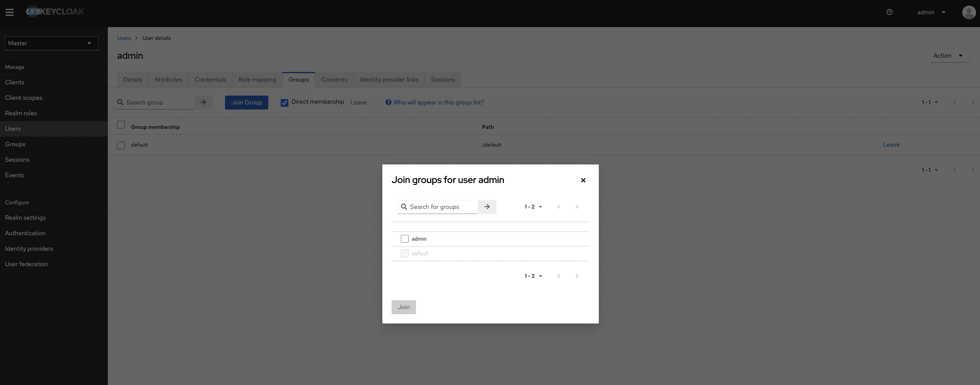Open the hamburger navigation menu
This screenshot has height=385, width=980.
(x=10, y=12)
